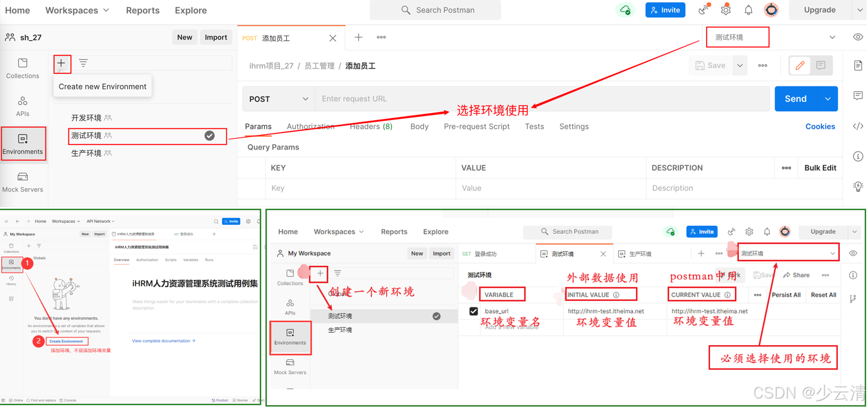Open more options dots beside Save
868x408 pixels.
pyautogui.click(x=762, y=65)
